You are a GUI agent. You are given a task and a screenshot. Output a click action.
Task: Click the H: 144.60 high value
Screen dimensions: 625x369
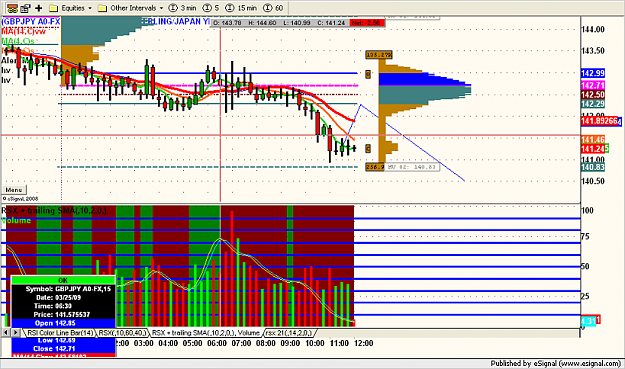click(262, 23)
